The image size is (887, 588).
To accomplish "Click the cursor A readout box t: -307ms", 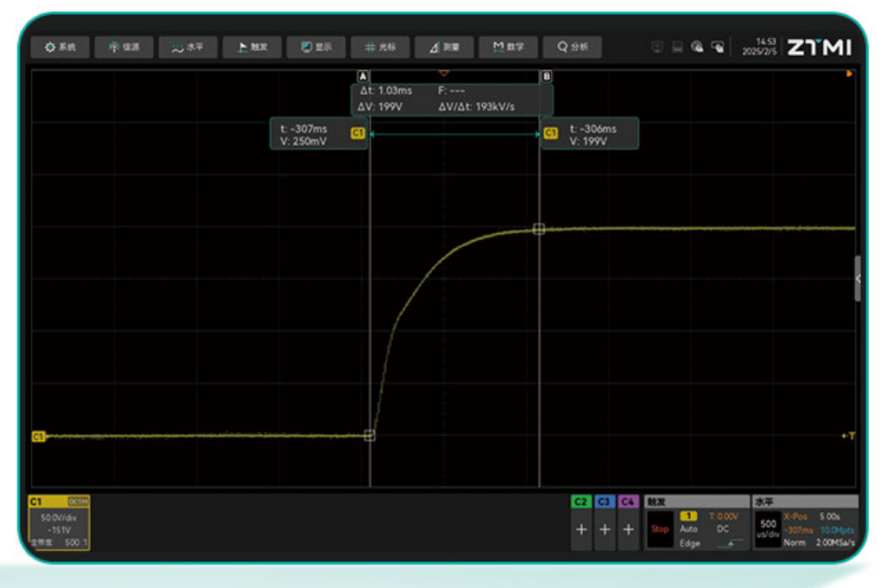I will 319,135.
